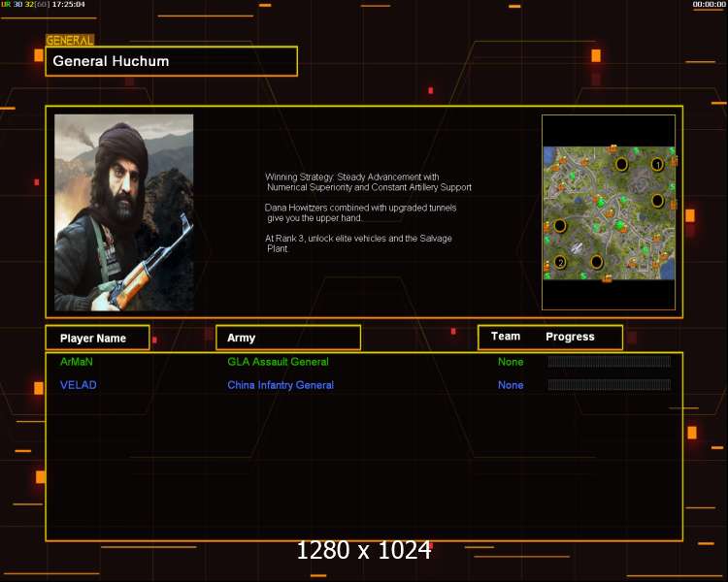This screenshot has width=728, height=582.
Task: Select player VELAD in the list
Action: click(79, 385)
